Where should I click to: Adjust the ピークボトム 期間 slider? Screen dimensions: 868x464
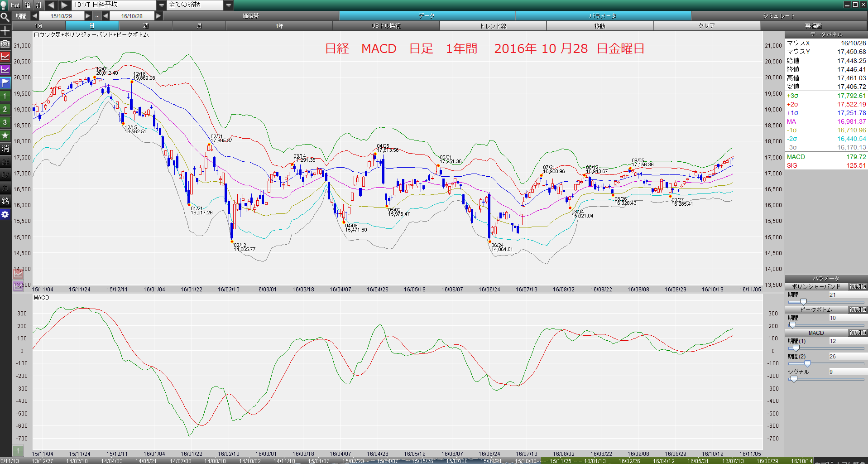coord(792,325)
